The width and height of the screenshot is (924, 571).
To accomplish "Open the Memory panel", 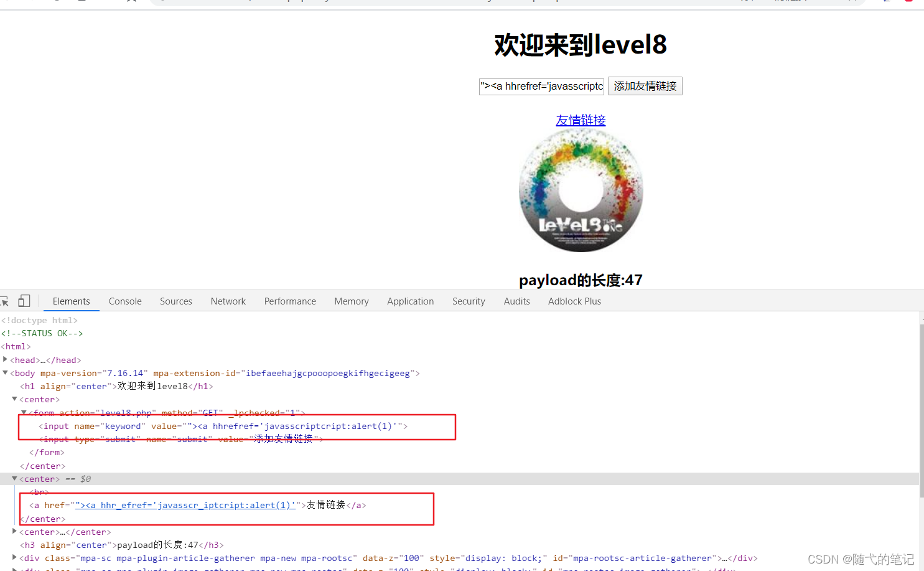I will coord(351,301).
